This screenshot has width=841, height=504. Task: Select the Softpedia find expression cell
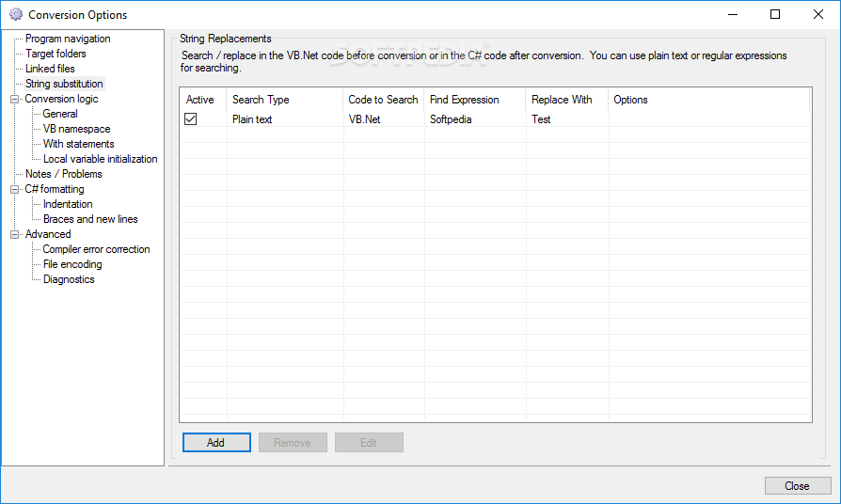[475, 119]
